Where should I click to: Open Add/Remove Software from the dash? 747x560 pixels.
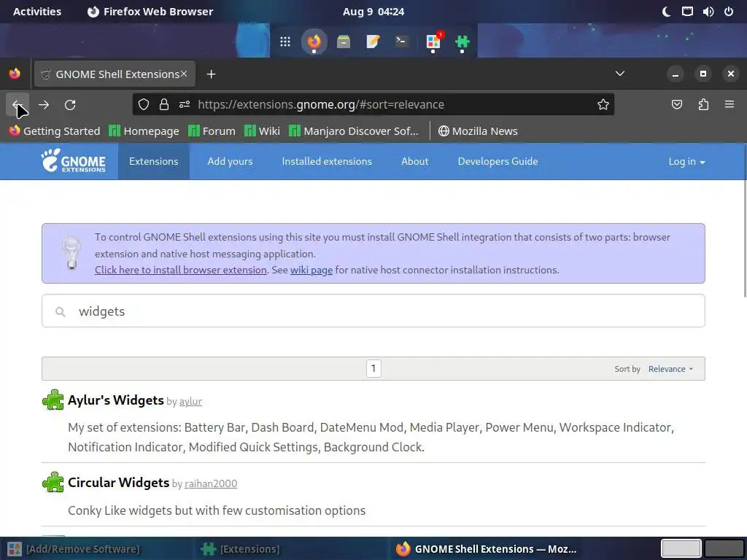coord(433,42)
